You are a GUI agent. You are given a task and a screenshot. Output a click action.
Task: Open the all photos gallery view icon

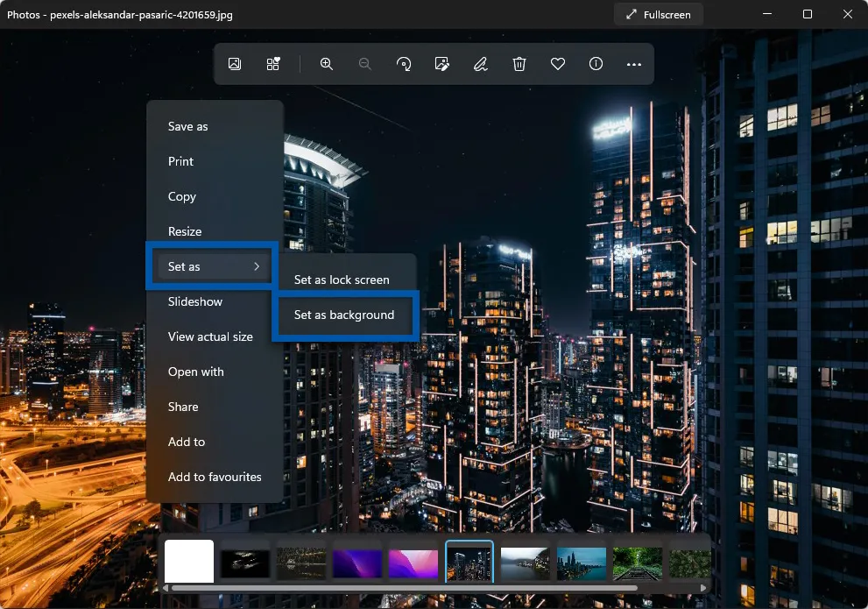coord(235,64)
